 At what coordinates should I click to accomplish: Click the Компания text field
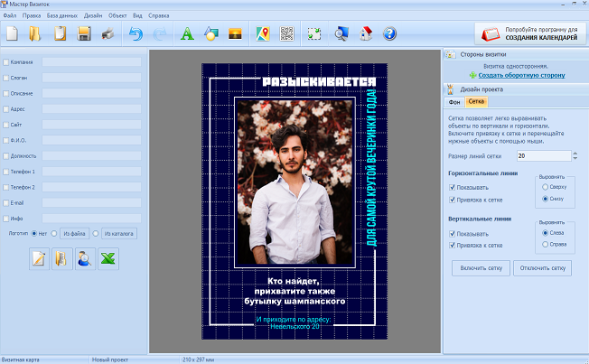[91, 62]
